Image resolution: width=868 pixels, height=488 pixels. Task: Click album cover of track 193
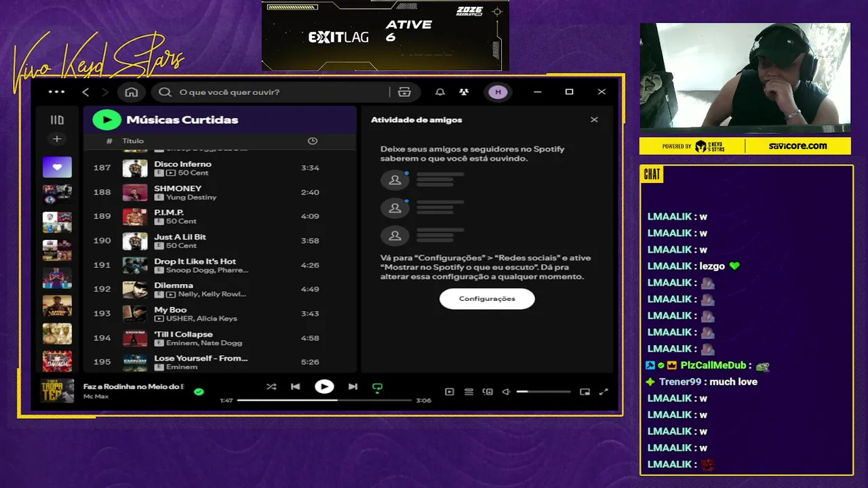click(x=135, y=314)
